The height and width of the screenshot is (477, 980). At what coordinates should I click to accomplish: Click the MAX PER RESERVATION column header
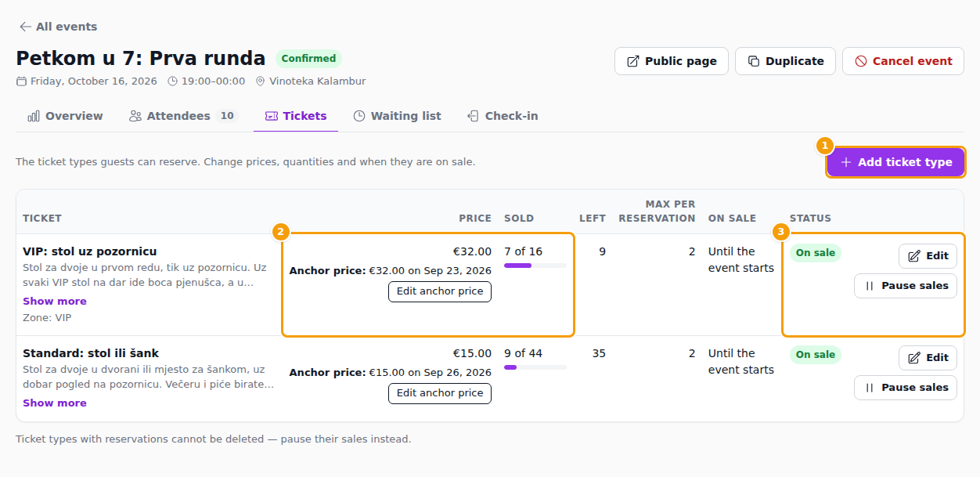point(657,211)
